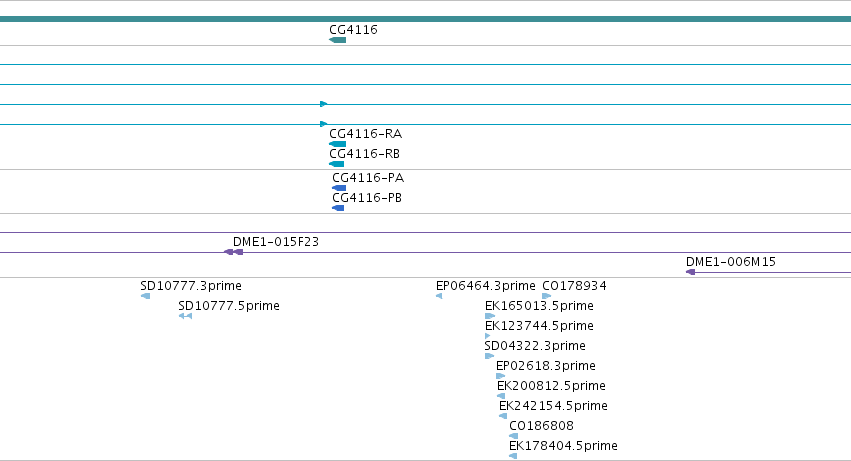Click the EK200812.5prime label
Image resolution: width=851 pixels, height=461 pixels.
551,386
